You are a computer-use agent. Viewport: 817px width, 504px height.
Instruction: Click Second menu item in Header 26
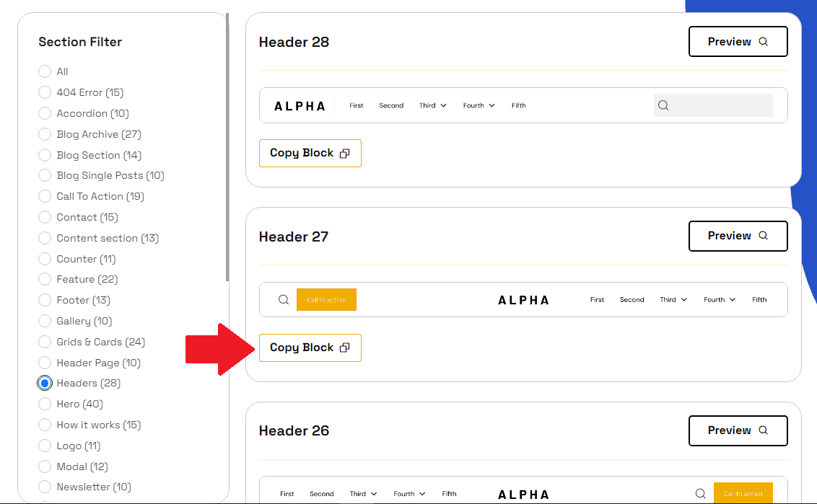322,494
